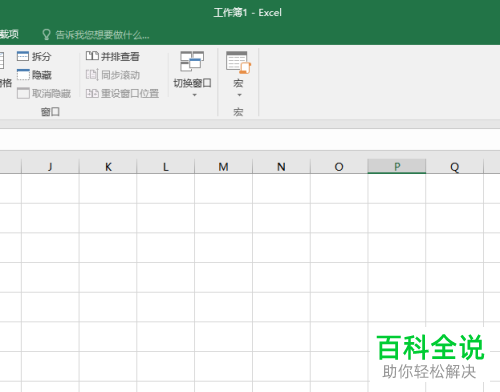
Task: Click the first visible cell in column K
Action: [108, 188]
